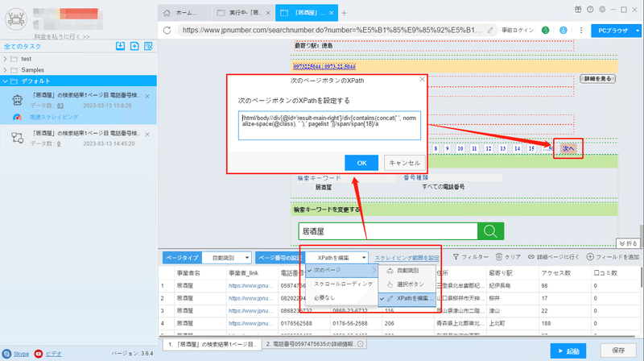The width and height of the screenshot is (644, 361).
Task: Click the blue circular icon in address bar
Action: click(x=563, y=30)
